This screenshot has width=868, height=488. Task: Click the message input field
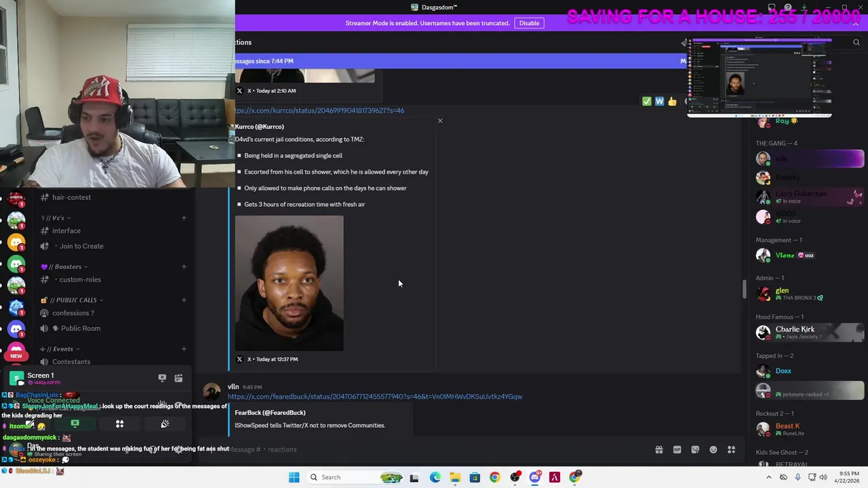434,449
